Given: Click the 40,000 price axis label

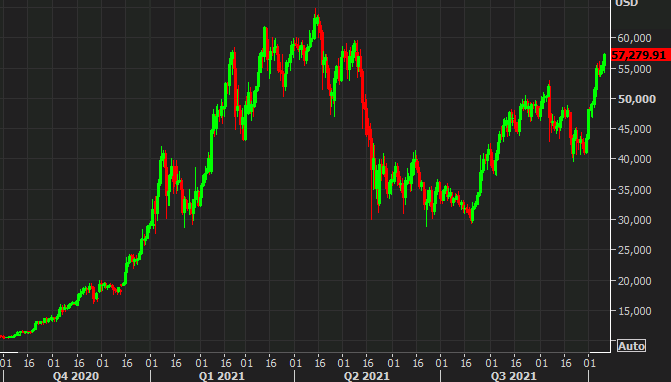Looking at the screenshot, I should tap(634, 159).
